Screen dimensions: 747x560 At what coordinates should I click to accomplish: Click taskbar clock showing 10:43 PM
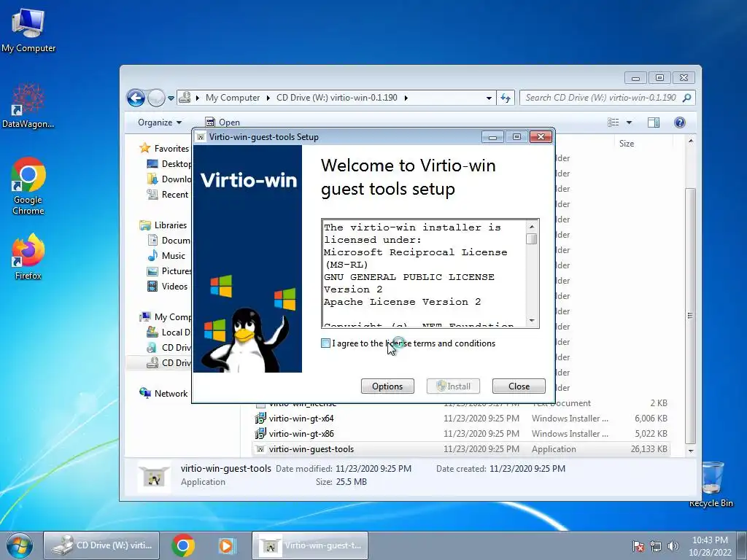coord(710,546)
